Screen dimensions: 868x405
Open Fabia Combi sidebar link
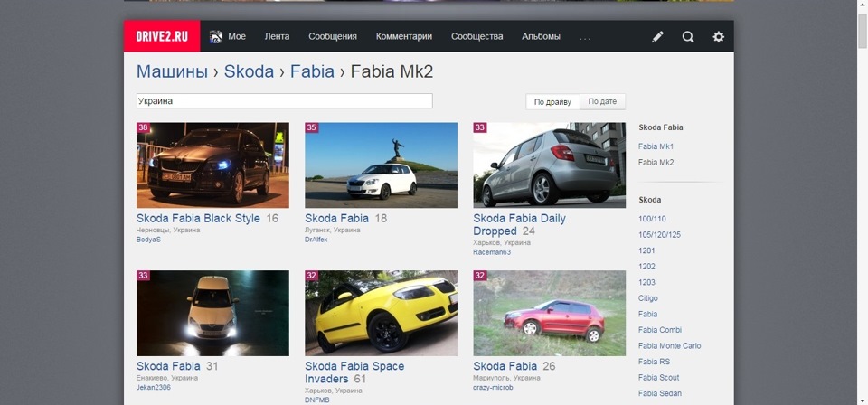(660, 330)
